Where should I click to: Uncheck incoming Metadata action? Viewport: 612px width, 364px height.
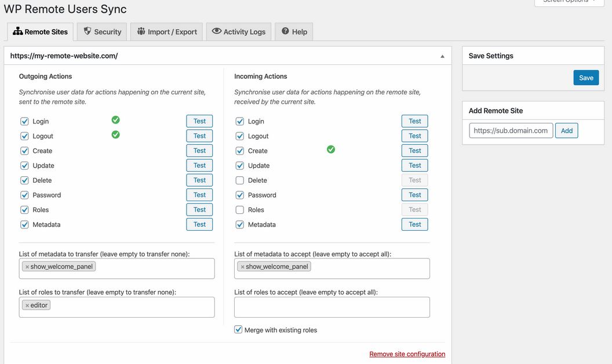240,225
